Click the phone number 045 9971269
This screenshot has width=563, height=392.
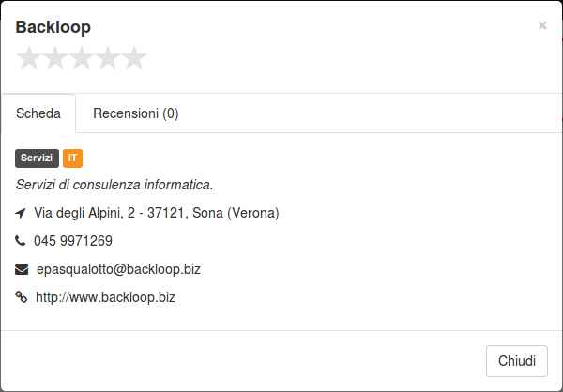(73, 241)
